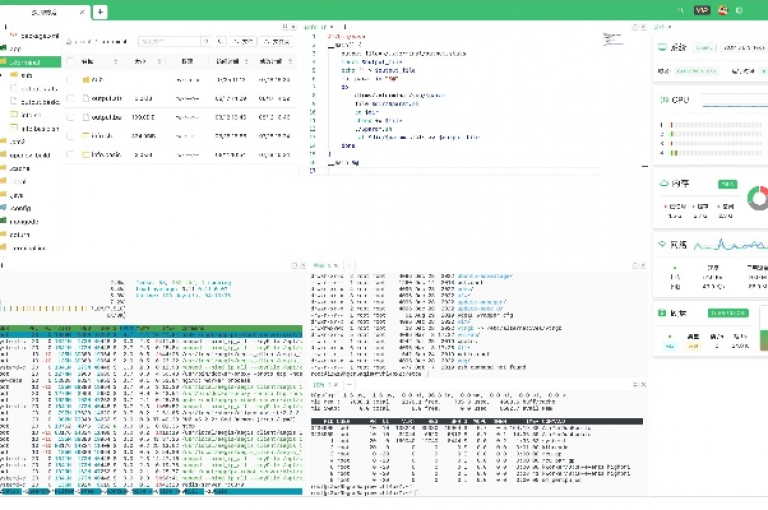Click the Ubuntu tag in the system card

click(x=704, y=48)
